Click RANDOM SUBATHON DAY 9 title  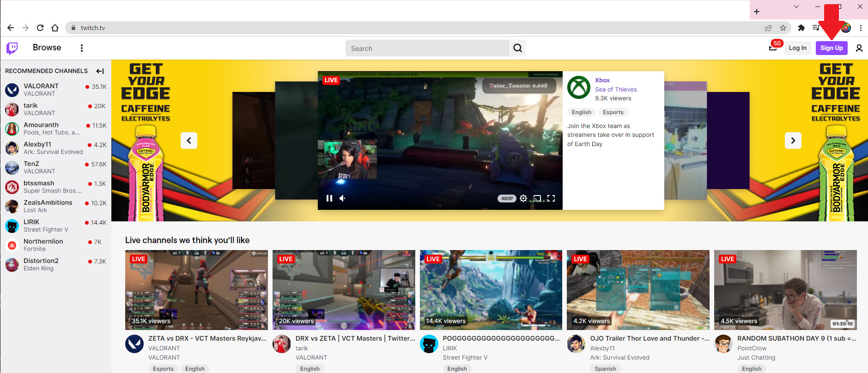point(797,338)
